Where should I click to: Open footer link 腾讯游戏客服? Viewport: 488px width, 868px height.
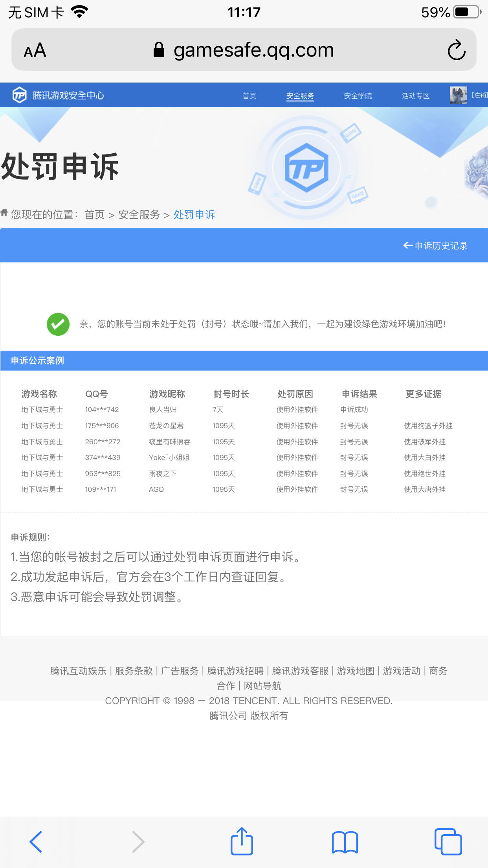pyautogui.click(x=300, y=671)
